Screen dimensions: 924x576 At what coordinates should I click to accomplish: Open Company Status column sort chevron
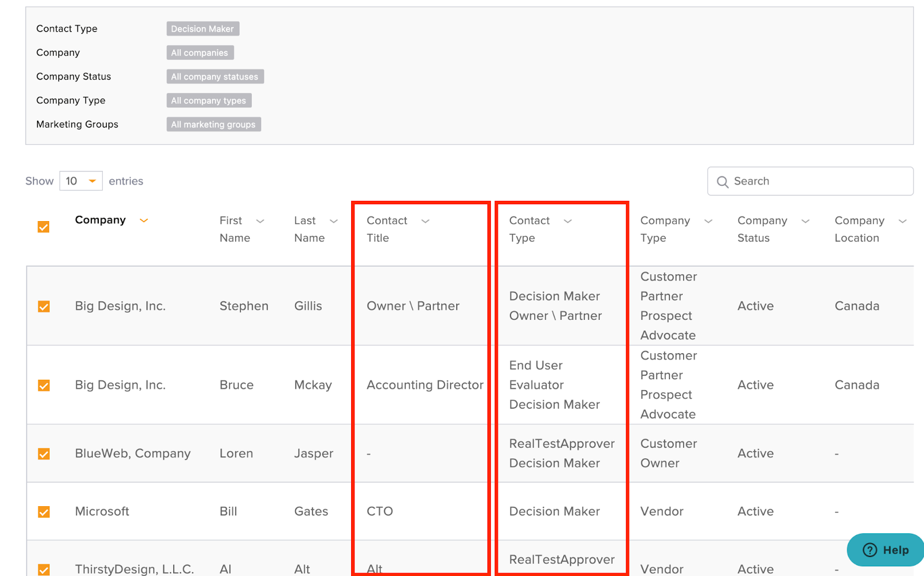tap(806, 221)
